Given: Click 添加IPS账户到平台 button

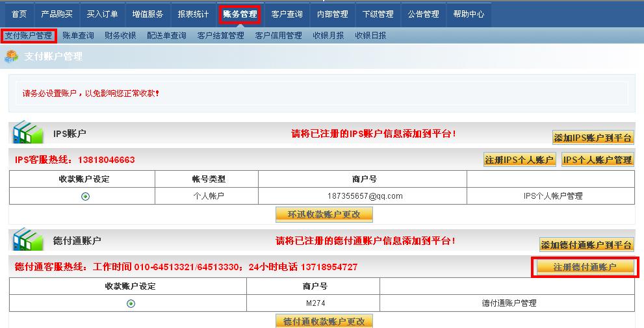Looking at the screenshot, I should 593,138.
